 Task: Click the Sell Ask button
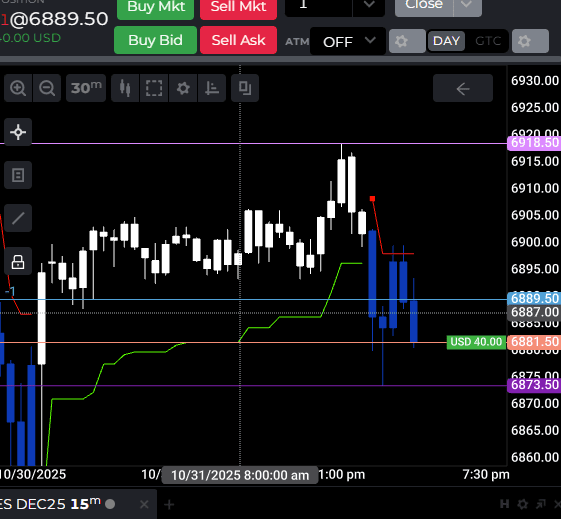click(238, 40)
